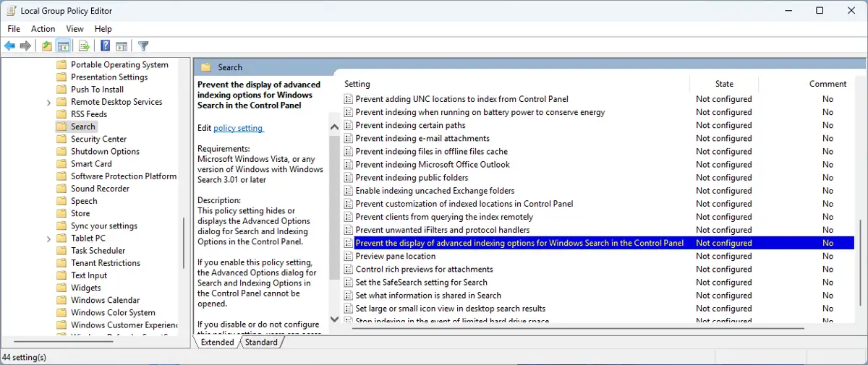
Task: Select Prevent indexing on battery power setting
Action: pyautogui.click(x=480, y=112)
